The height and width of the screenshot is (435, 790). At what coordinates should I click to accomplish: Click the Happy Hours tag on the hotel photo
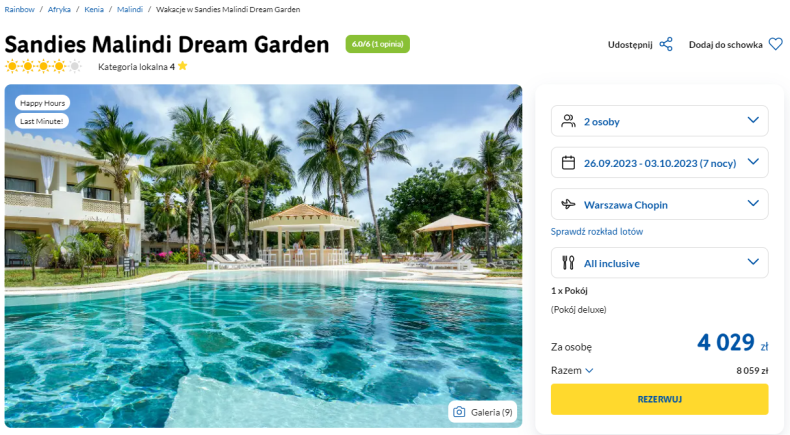(x=42, y=103)
